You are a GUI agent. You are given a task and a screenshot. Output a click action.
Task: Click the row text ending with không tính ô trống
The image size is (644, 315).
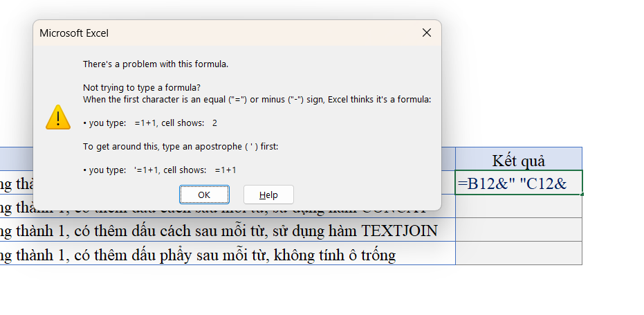tap(197, 255)
